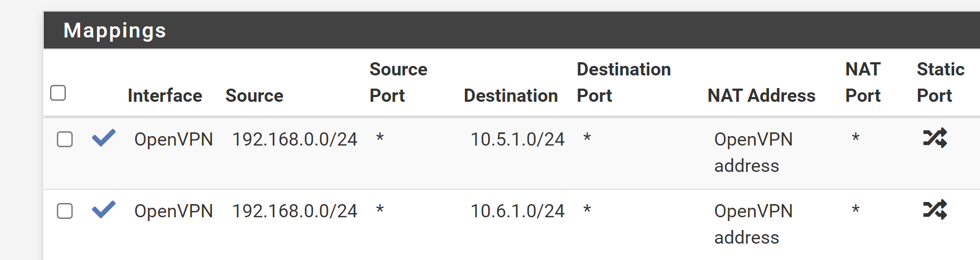This screenshot has width=980, height=260.
Task: Check the box for the 10.5.1.0/24 mapping
Action: (x=65, y=139)
